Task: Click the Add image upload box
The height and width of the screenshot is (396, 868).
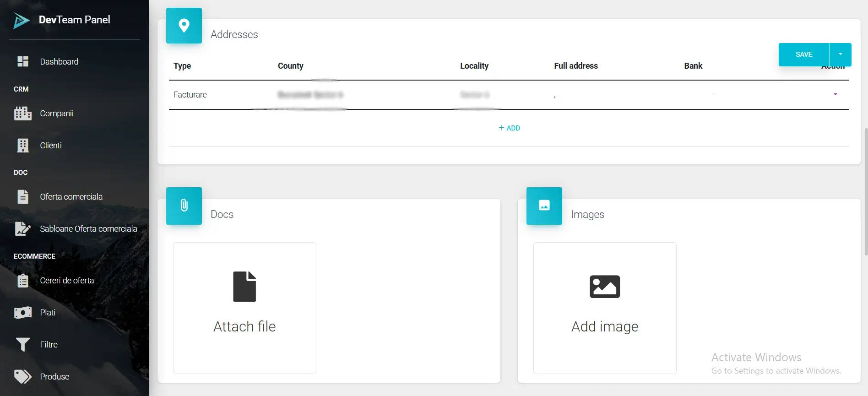Action: [x=604, y=308]
